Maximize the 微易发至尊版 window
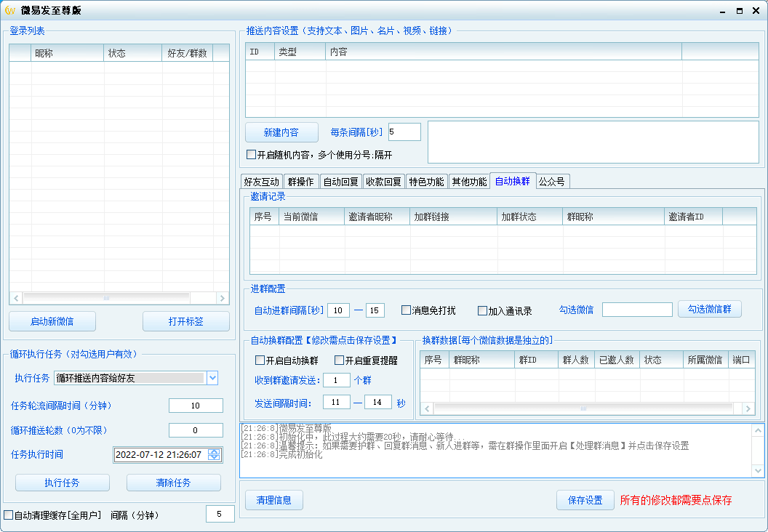This screenshot has width=768, height=532. pos(740,11)
